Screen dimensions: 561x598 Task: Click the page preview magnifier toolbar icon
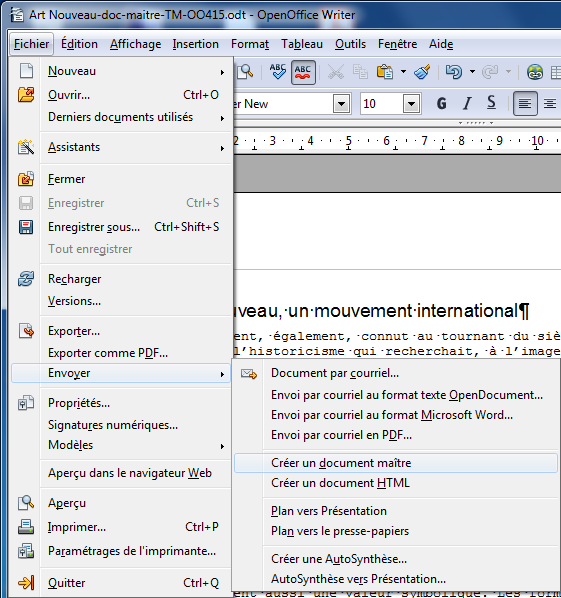point(244,72)
